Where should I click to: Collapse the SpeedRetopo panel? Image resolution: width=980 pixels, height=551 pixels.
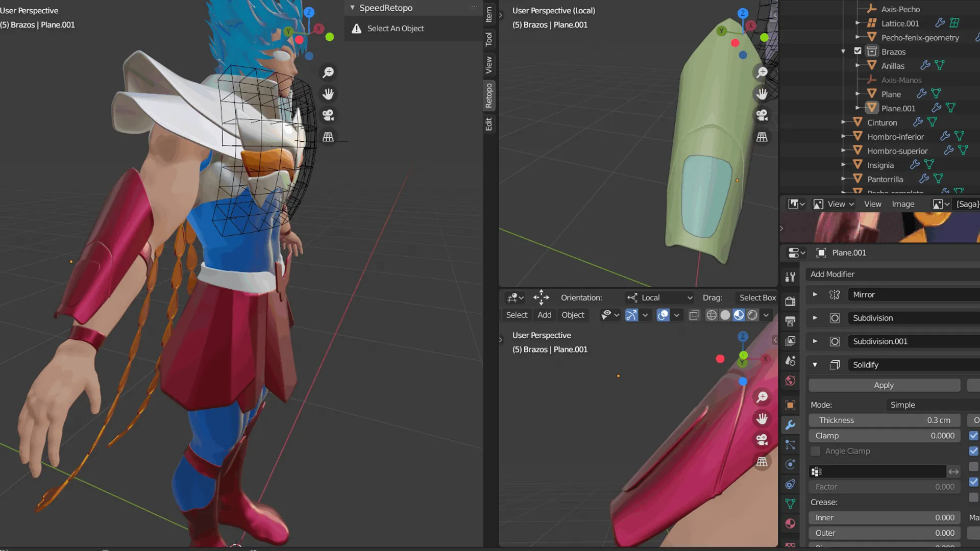coord(352,8)
